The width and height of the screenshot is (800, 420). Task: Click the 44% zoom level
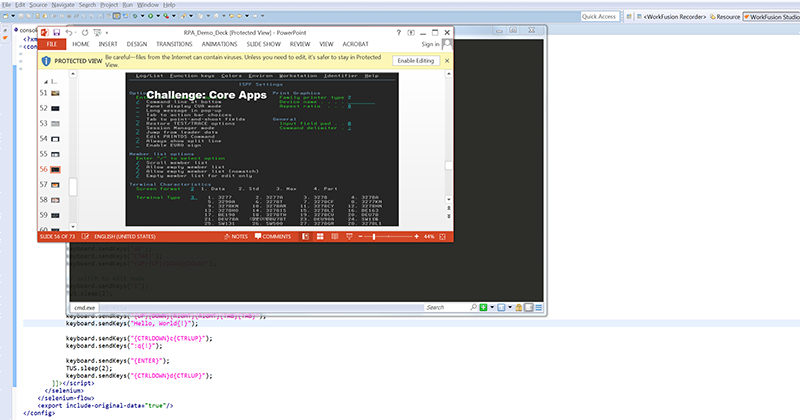tap(429, 236)
